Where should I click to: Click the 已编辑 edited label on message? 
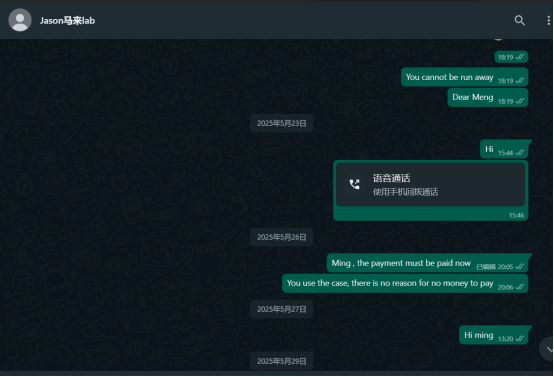(486, 267)
